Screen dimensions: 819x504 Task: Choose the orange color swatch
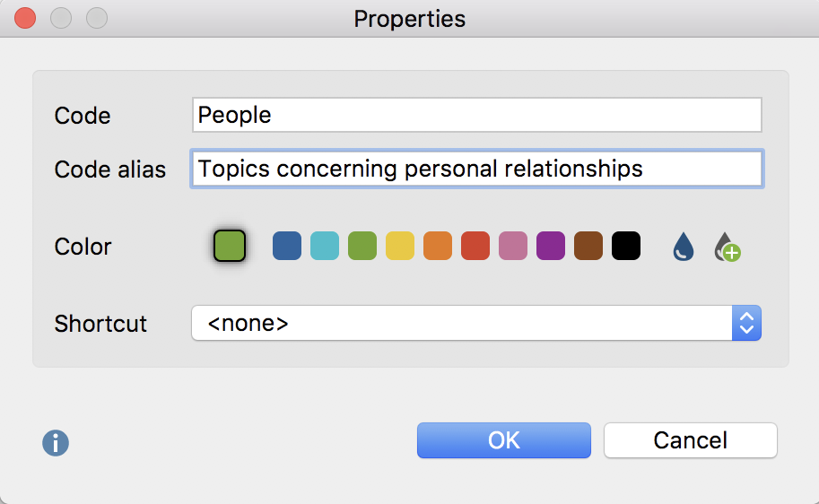(437, 246)
